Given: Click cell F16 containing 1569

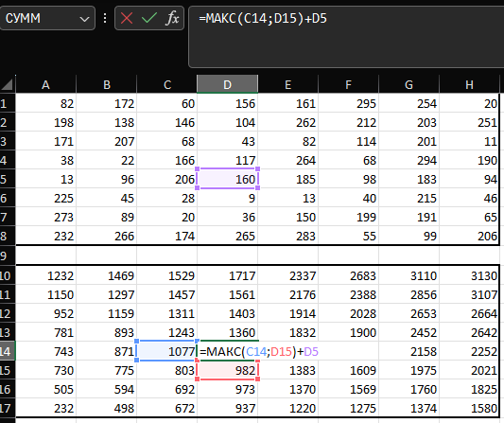Looking at the screenshot, I should (348, 389).
